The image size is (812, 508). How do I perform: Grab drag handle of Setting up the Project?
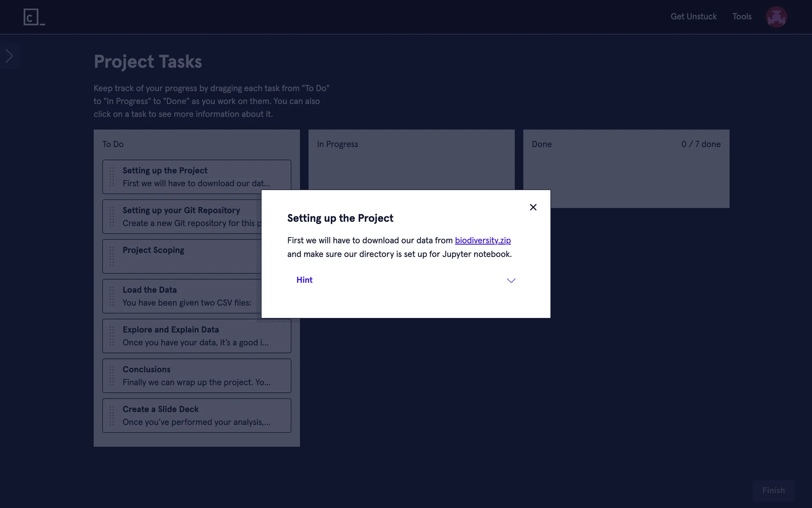tap(112, 177)
